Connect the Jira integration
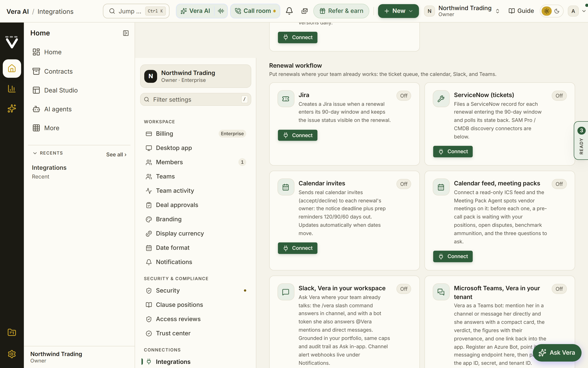 (297, 135)
